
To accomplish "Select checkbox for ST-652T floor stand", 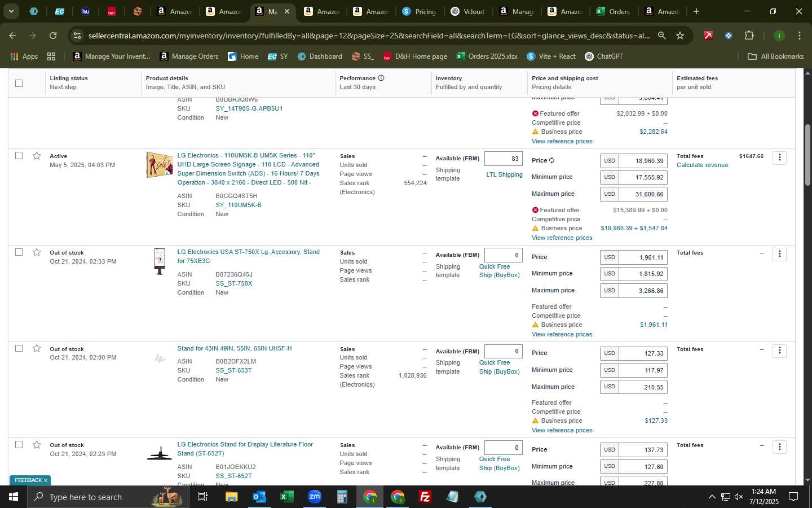I will [x=19, y=444].
